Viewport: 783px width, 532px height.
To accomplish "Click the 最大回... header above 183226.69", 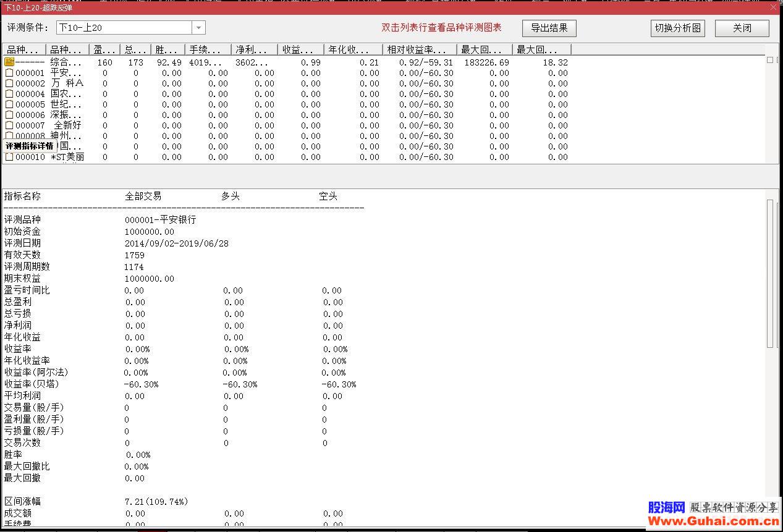I will tap(485, 49).
